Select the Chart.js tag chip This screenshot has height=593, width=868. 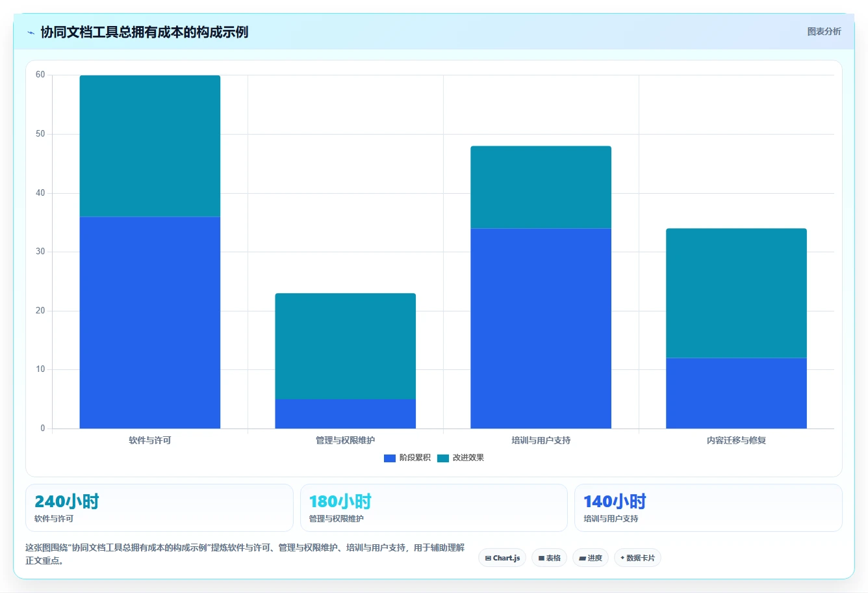point(502,558)
